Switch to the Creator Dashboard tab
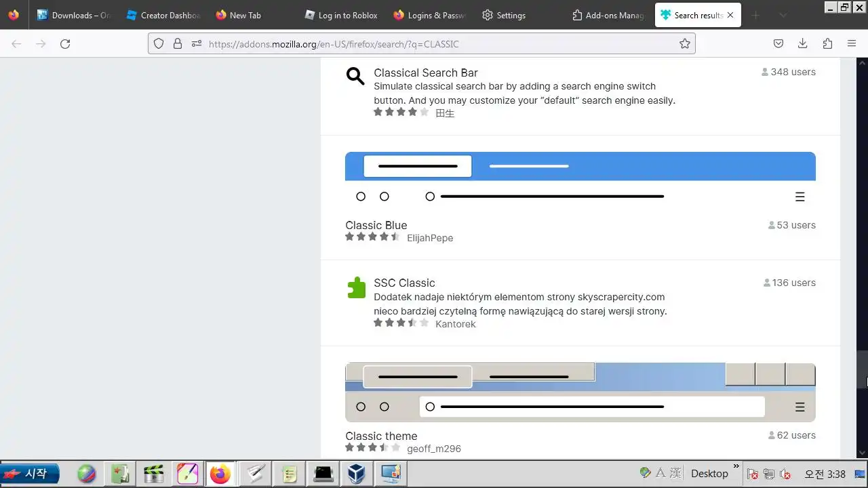 pyautogui.click(x=163, y=15)
